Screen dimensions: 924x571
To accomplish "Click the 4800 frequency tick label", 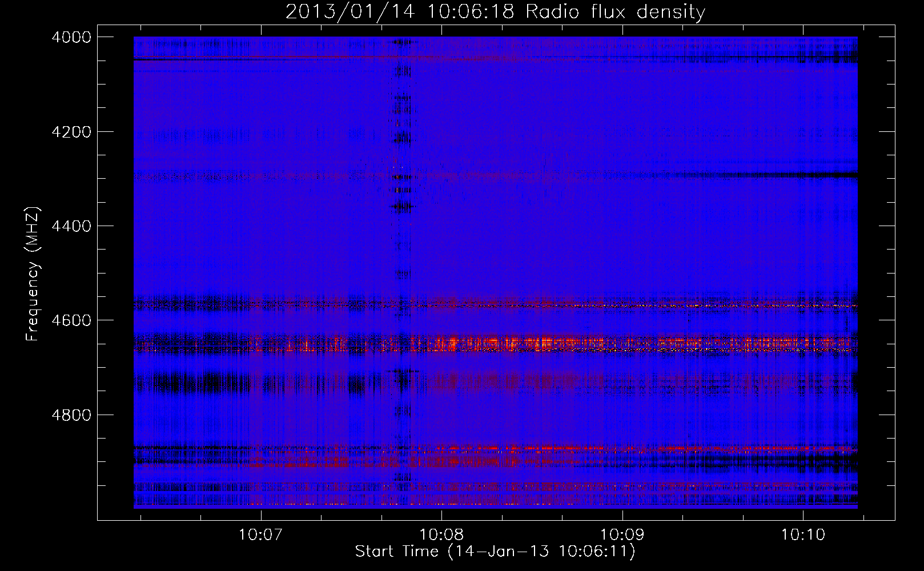I will pyautogui.click(x=71, y=415).
